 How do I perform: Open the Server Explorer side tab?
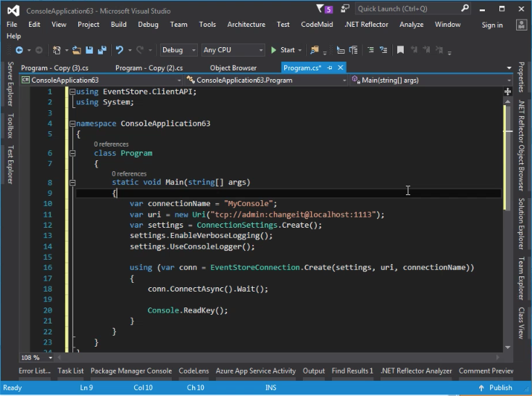10,84
